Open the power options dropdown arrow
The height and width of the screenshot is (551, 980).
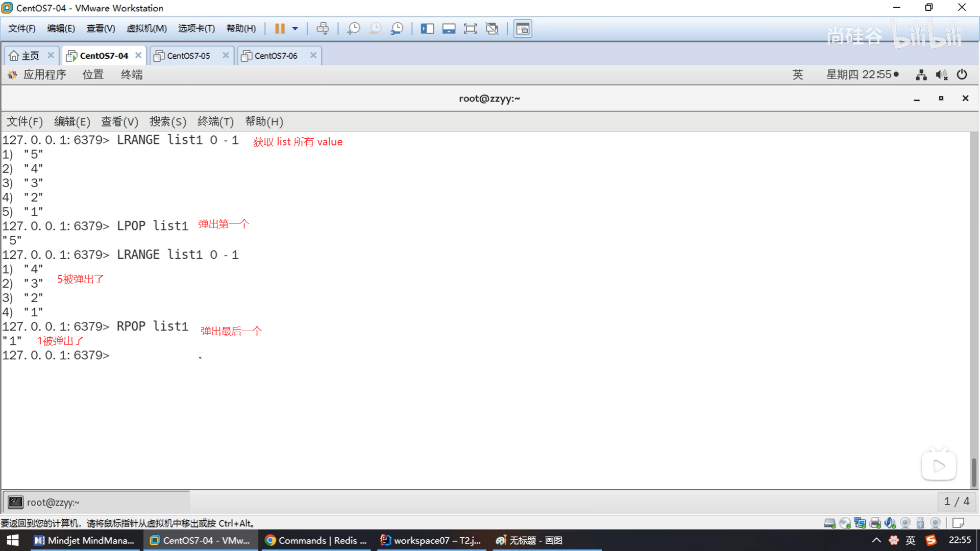tap(295, 29)
